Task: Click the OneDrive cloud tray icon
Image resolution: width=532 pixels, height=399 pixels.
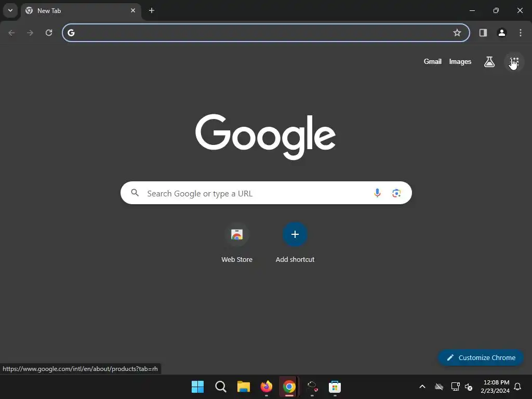Action: point(439,387)
